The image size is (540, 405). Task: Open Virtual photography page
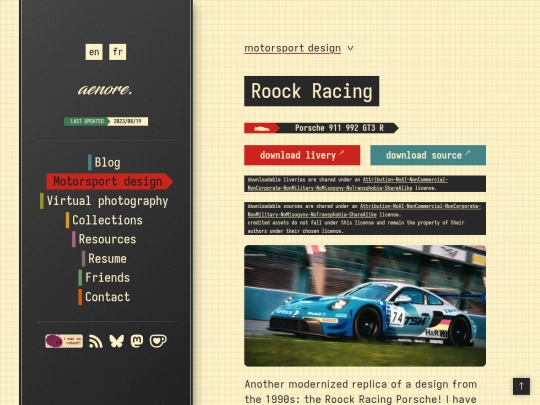point(104,201)
